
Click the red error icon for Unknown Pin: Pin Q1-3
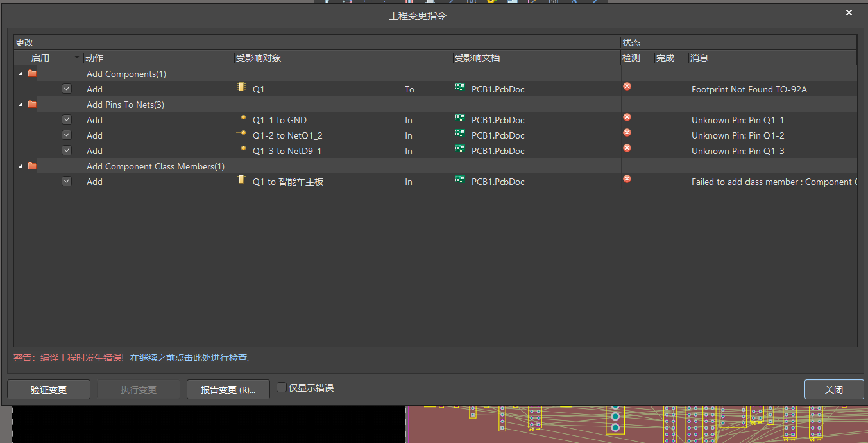pyautogui.click(x=627, y=148)
